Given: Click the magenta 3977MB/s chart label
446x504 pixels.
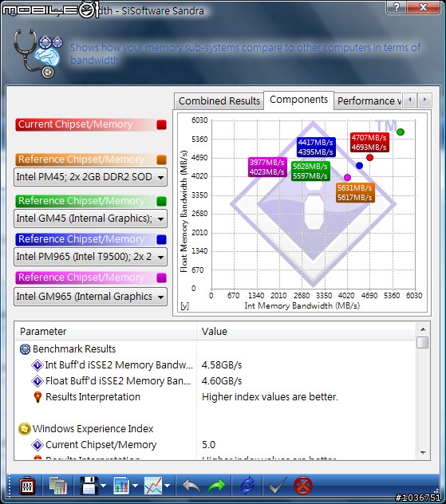Looking at the screenshot, I should click(267, 167).
